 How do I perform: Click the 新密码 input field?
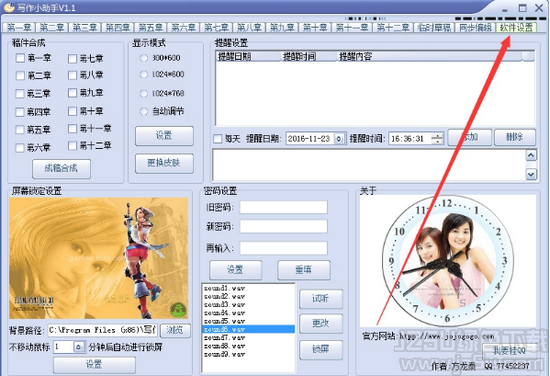(x=283, y=226)
